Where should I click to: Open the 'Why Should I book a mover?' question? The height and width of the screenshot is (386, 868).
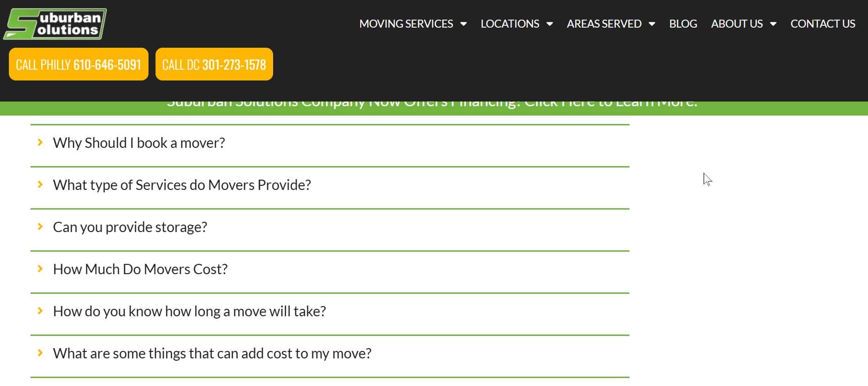(x=139, y=143)
